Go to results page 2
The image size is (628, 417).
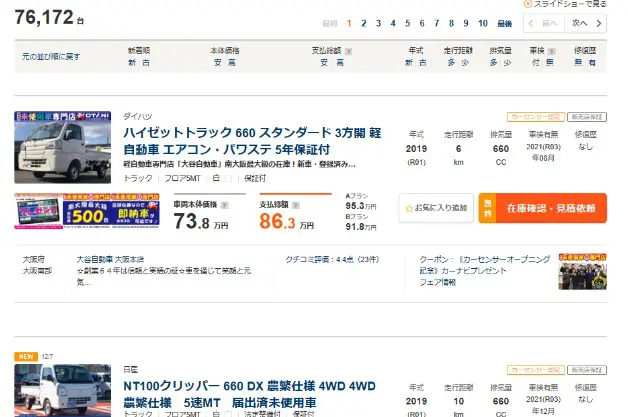click(x=364, y=24)
